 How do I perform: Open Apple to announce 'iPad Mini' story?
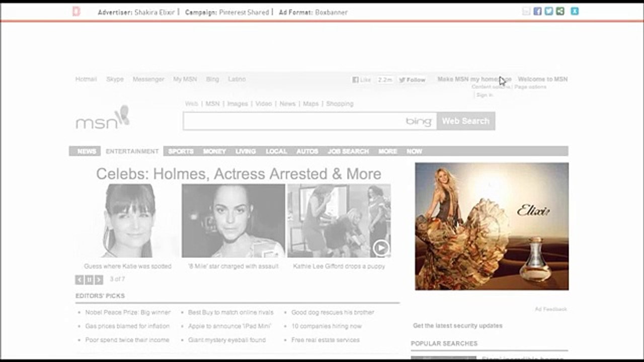pyautogui.click(x=230, y=326)
